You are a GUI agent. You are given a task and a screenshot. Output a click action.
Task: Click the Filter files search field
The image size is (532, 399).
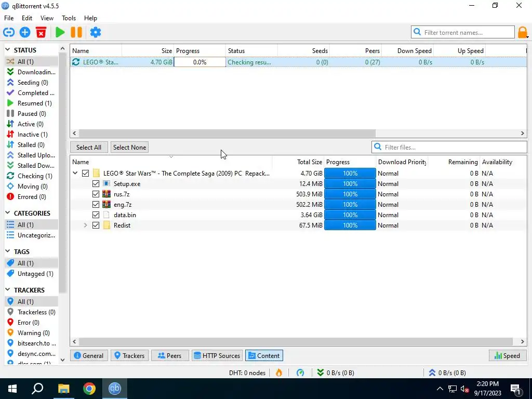(x=449, y=147)
